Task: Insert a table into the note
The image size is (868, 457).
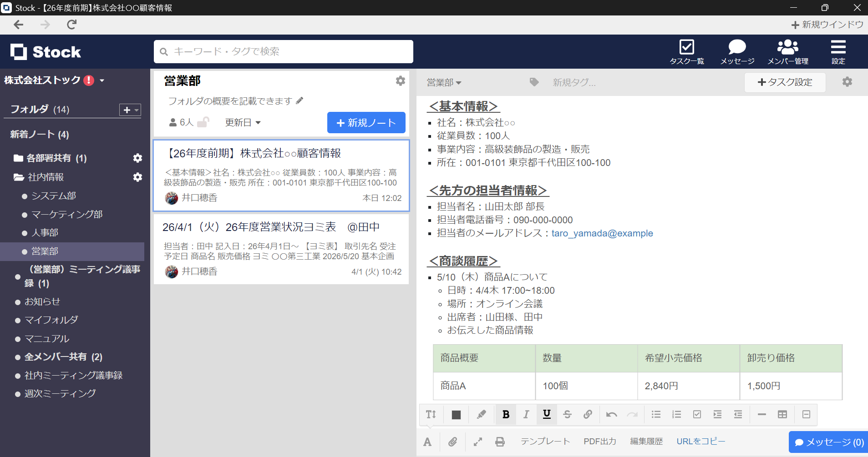Action: tap(782, 414)
